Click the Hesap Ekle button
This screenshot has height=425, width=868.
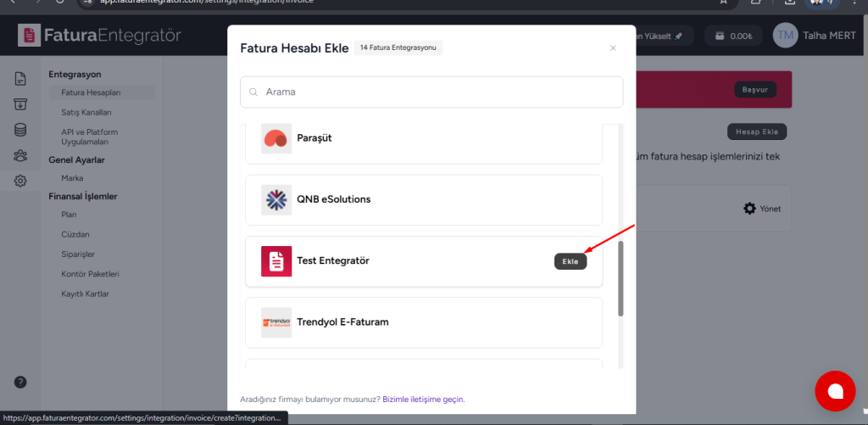tap(757, 131)
